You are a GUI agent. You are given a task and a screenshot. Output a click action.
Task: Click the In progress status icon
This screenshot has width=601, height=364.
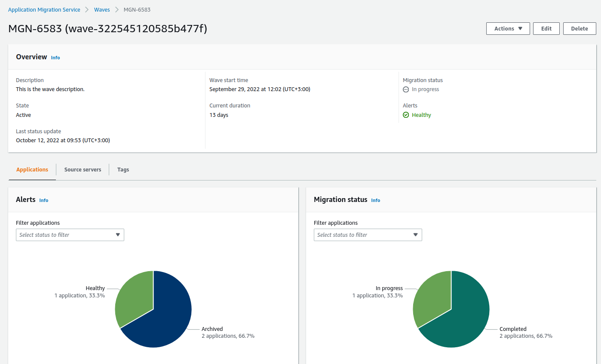(406, 89)
